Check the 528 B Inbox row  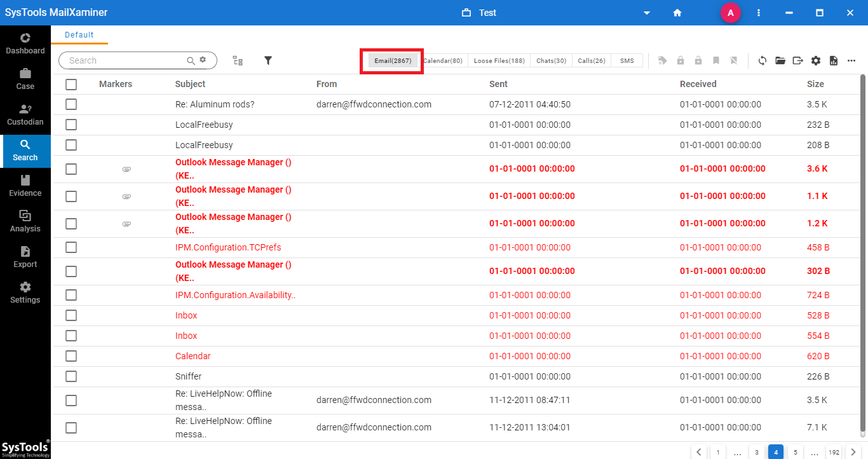[x=71, y=315]
